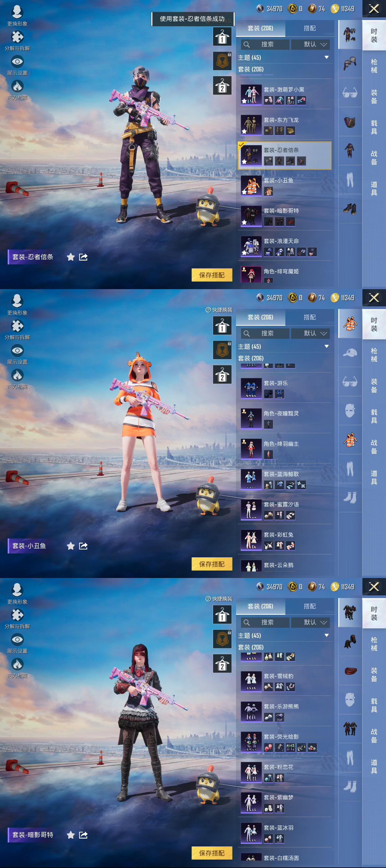Select the 套装-蓝海鲸歌 outfit thumbnail

coord(251,479)
